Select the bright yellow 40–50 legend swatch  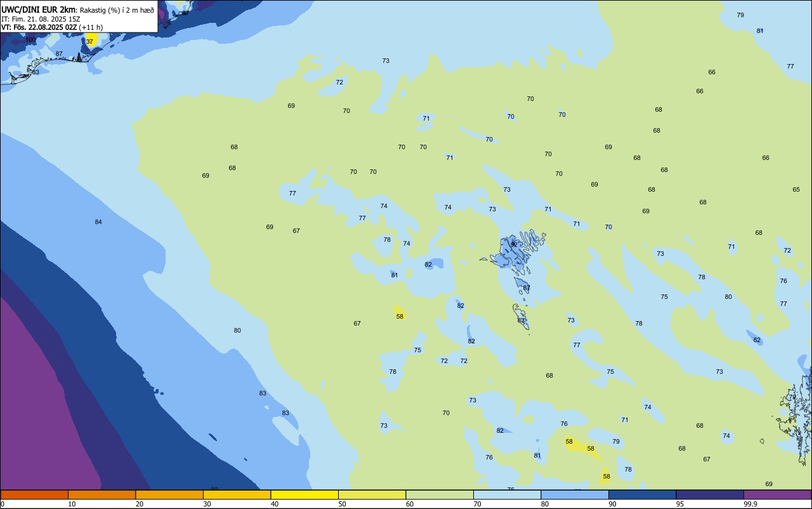[x=304, y=494]
